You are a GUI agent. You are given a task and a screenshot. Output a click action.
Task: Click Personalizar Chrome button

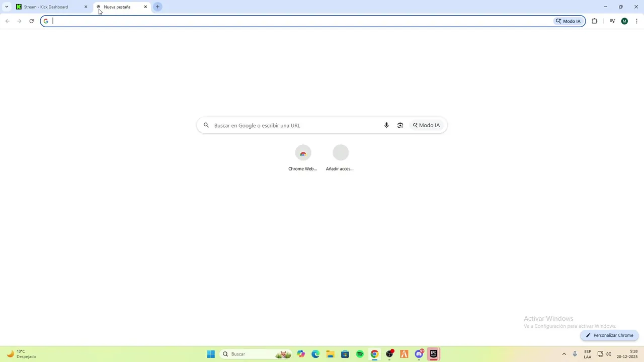[x=609, y=335]
